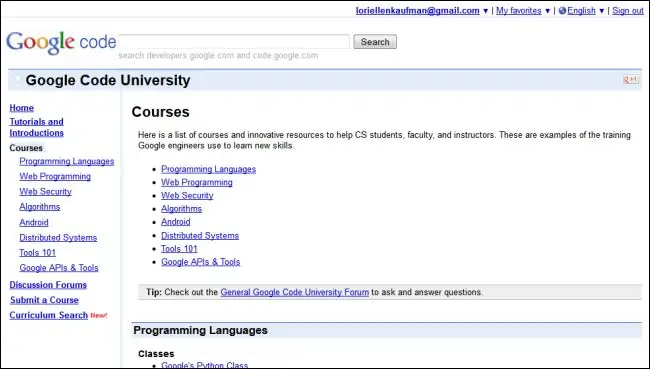Image resolution: width=650 pixels, height=369 pixels.
Task: Expand the My favorites dropdown arrow
Action: pyautogui.click(x=547, y=11)
